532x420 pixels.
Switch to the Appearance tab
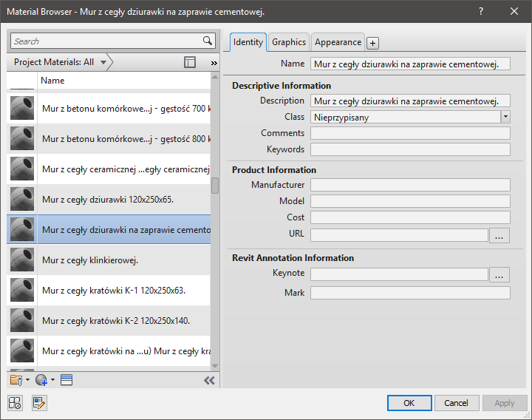(338, 42)
